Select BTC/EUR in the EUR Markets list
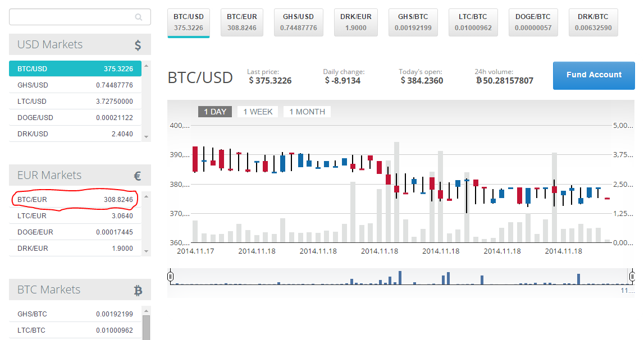This screenshot has width=644, height=340. click(x=75, y=200)
